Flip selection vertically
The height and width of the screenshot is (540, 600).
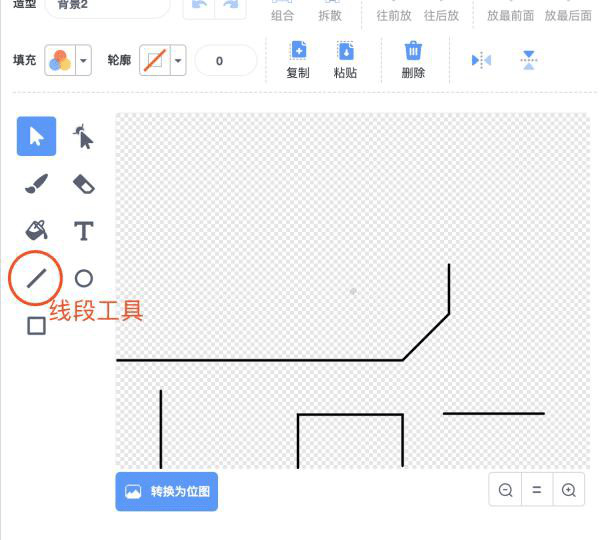click(528, 60)
